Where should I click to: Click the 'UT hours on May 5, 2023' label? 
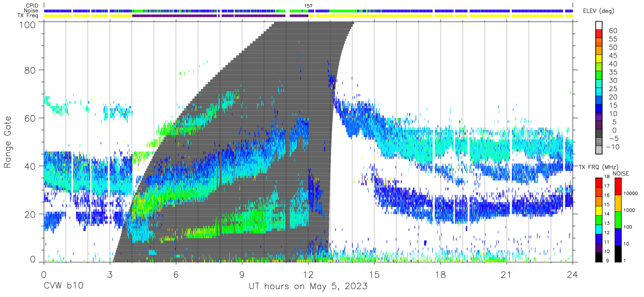pyautogui.click(x=308, y=287)
